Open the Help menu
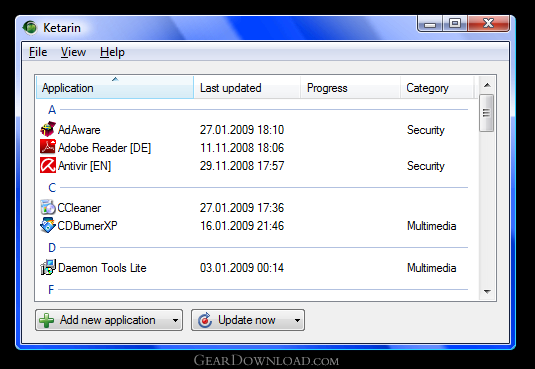The width and height of the screenshot is (535, 369). coord(112,52)
